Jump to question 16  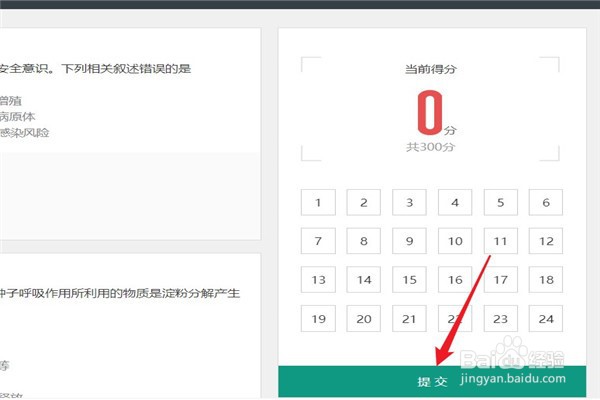(x=455, y=279)
